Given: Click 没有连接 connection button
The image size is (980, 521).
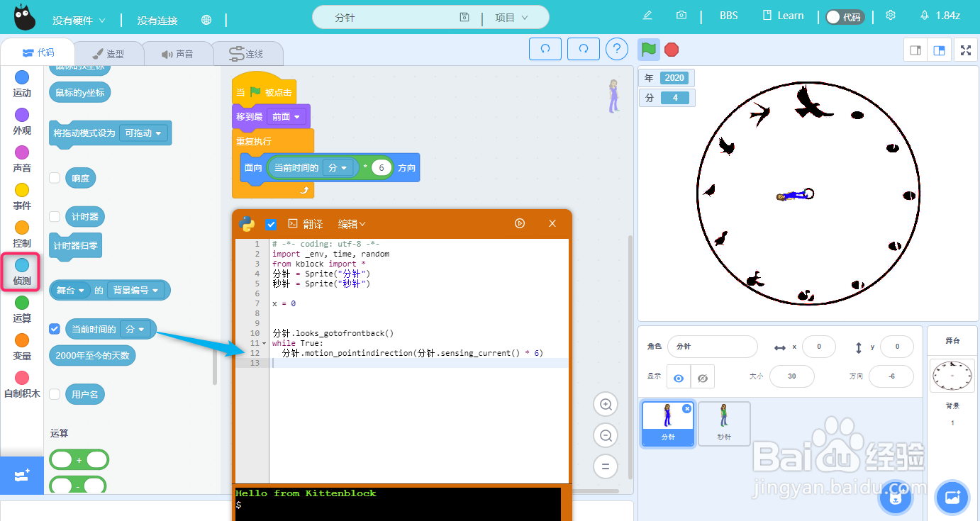Looking at the screenshot, I should pyautogui.click(x=157, y=21).
